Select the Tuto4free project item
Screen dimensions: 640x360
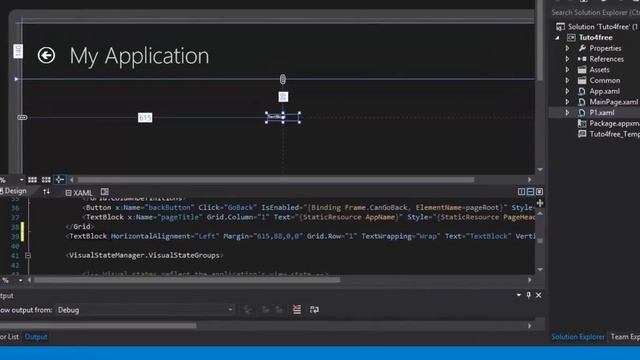(596, 38)
